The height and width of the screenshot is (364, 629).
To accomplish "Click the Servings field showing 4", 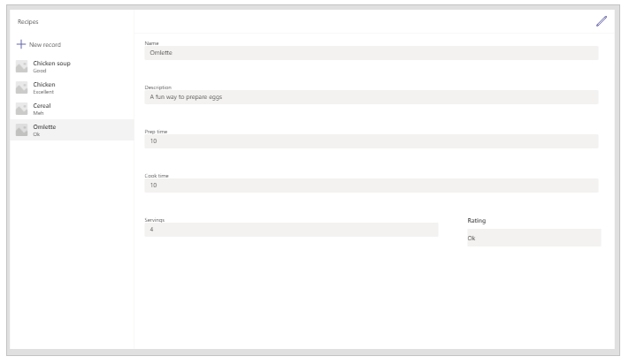I will [291, 230].
